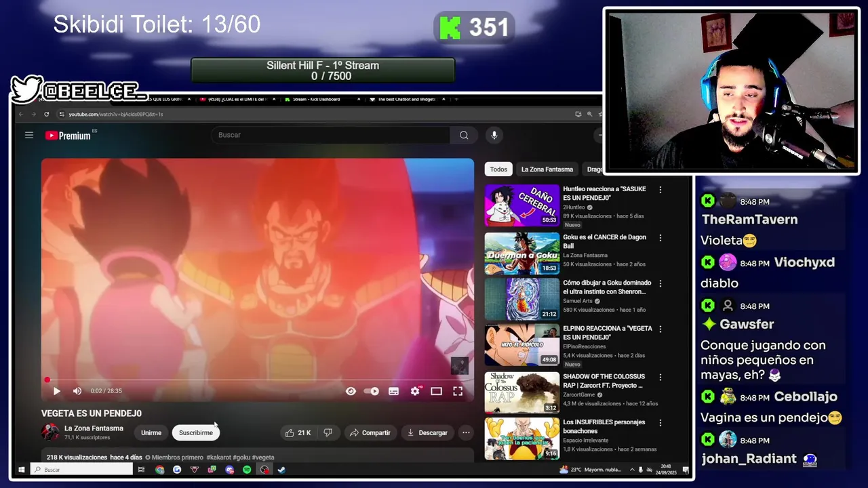Click the eye icon in player controls
868x488 pixels.
pyautogui.click(x=351, y=391)
